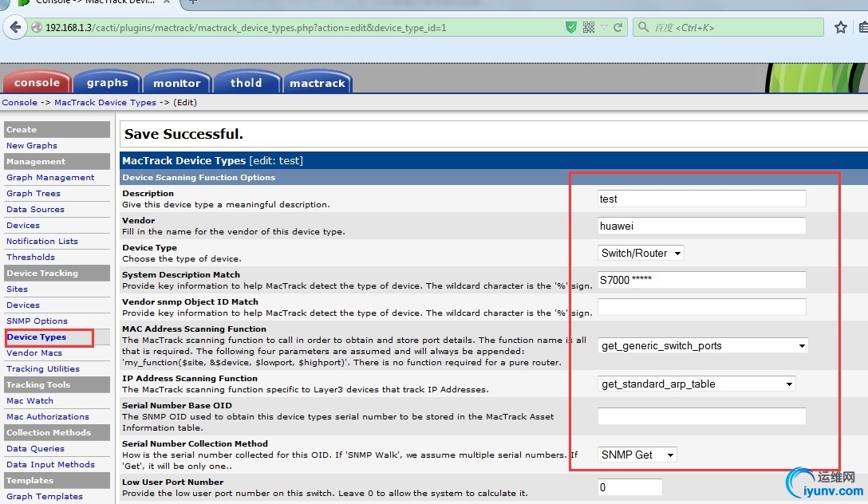Viewport: 868px width, 504px height.
Task: Switch to the monitor tab
Action: pos(176,82)
